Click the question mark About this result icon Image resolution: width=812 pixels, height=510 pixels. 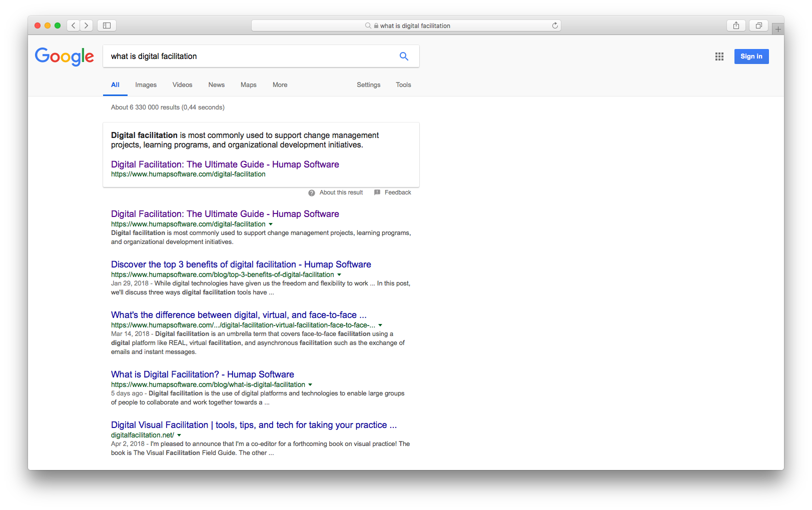[x=311, y=192]
